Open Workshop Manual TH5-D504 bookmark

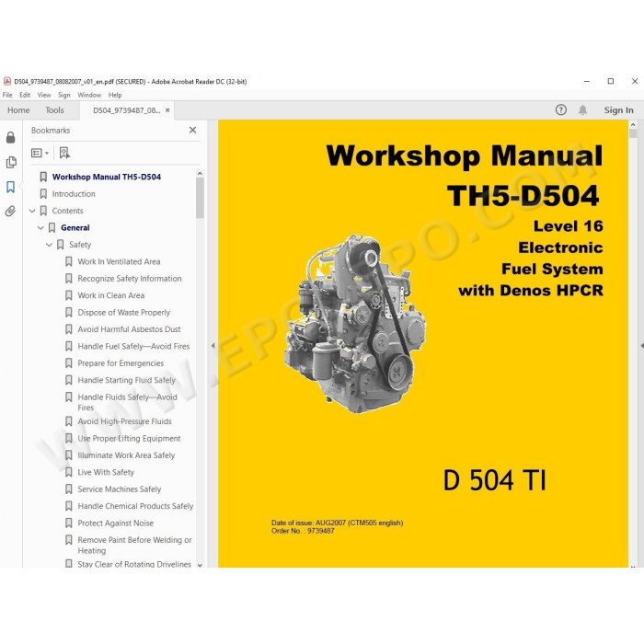pyautogui.click(x=107, y=177)
